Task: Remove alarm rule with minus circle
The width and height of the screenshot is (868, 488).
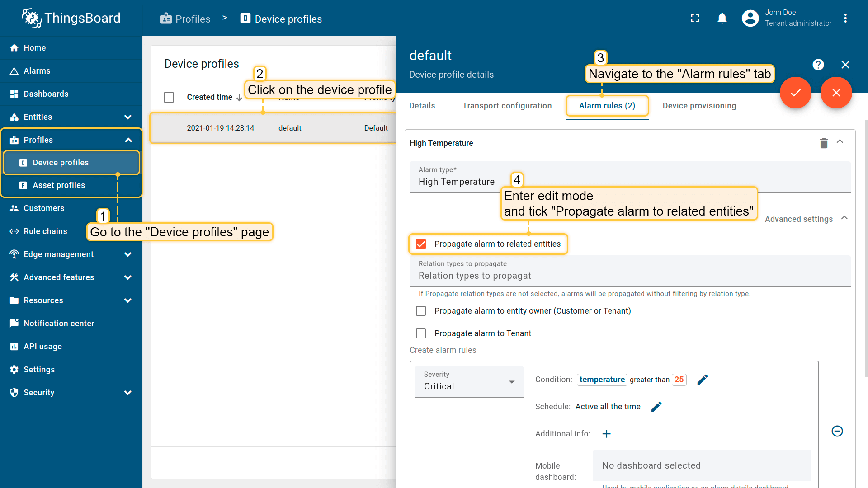Action: click(837, 431)
